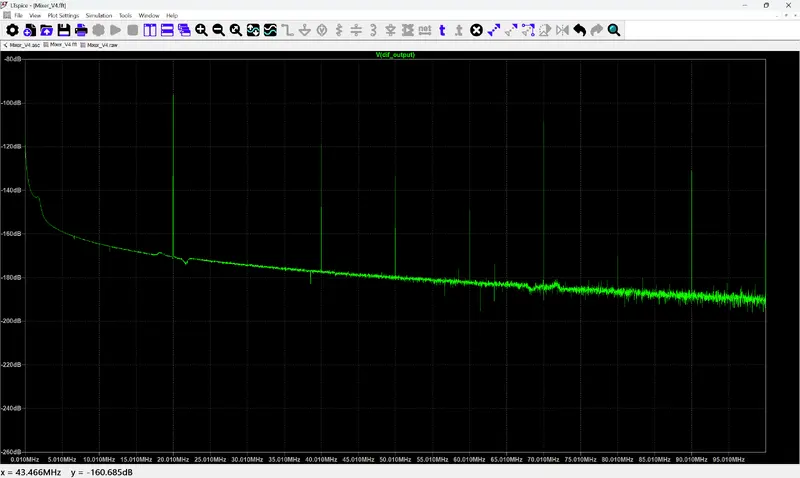Open the Help menu
Screen dimensions: 800x478
pos(172,16)
